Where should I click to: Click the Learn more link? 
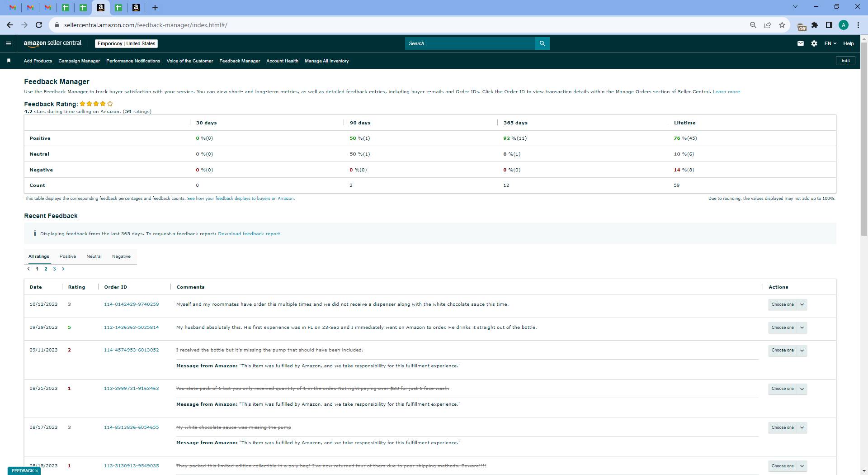pos(726,92)
